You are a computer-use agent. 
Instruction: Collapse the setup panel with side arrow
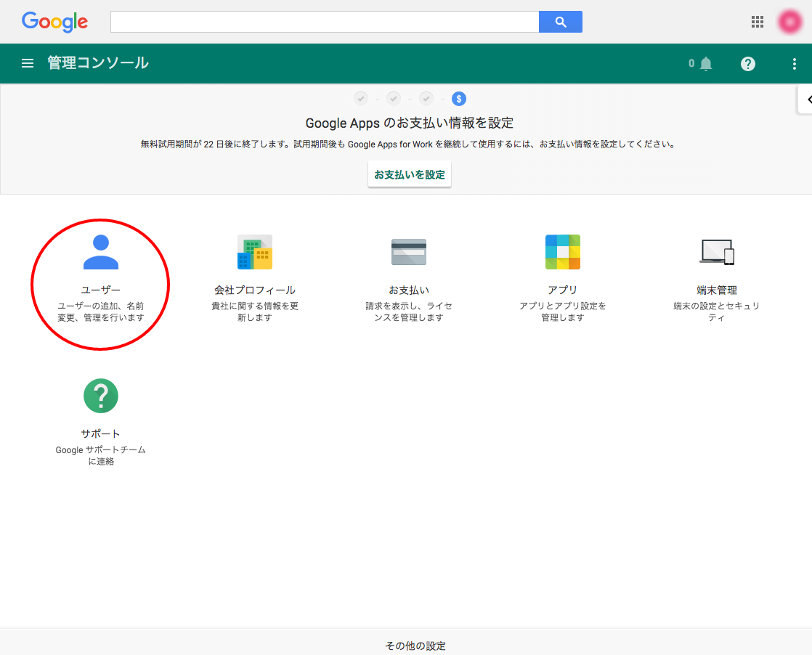[x=805, y=99]
